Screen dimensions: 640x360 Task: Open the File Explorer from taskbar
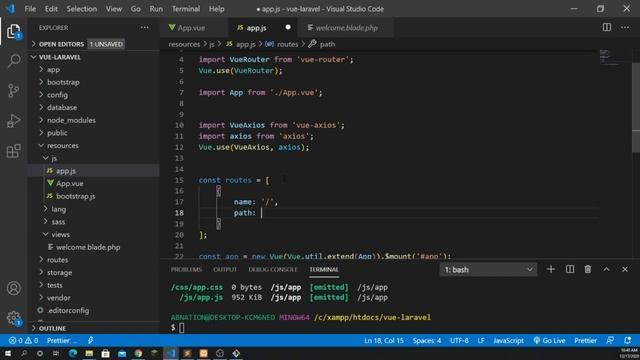click(x=89, y=353)
